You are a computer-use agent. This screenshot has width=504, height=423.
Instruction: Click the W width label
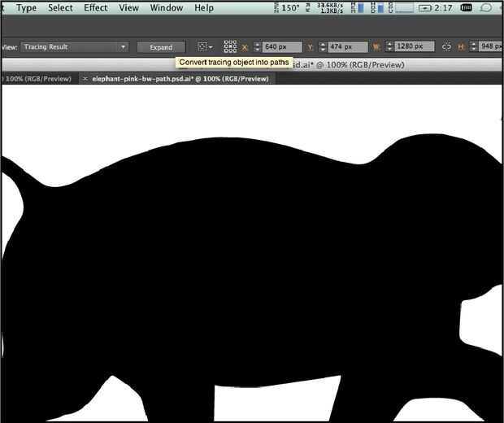[376, 47]
